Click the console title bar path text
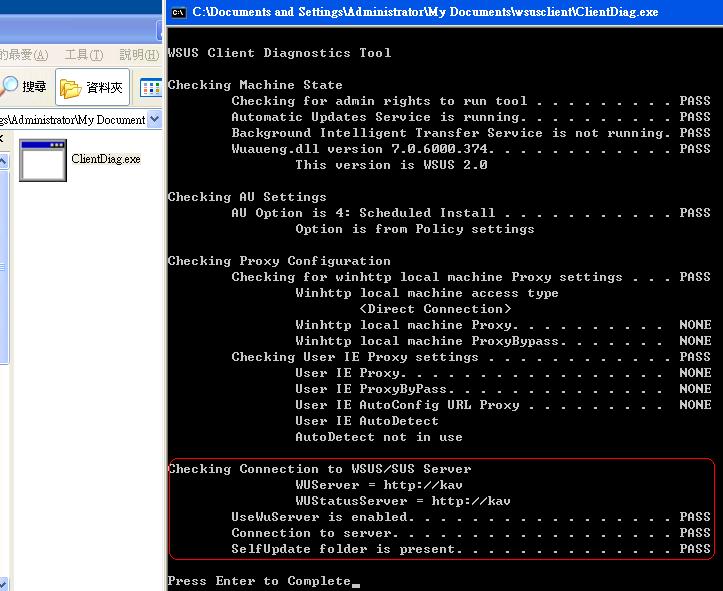 pos(425,12)
